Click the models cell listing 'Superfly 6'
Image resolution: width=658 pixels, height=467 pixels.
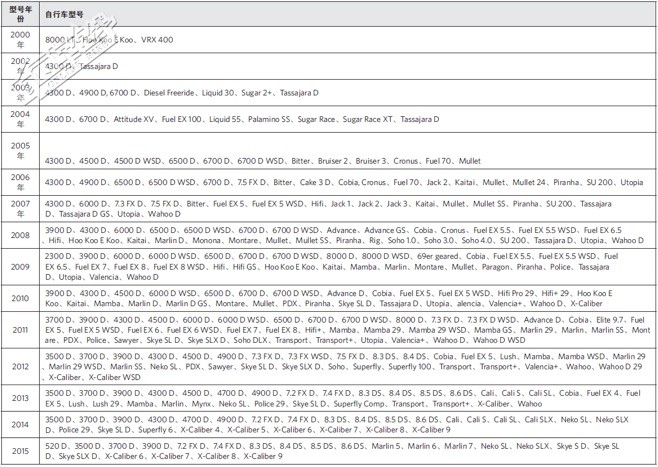[348, 425]
